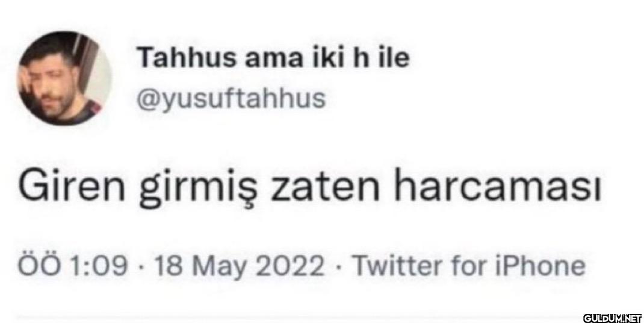Open the "Twitter for iPhone" source link

(469, 266)
